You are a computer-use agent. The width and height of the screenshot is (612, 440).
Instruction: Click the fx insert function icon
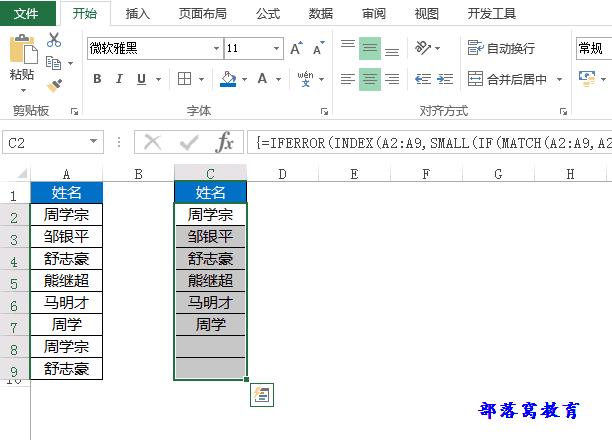click(225, 142)
